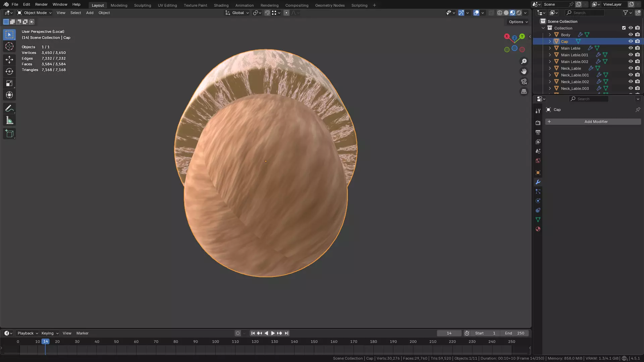Image resolution: width=644 pixels, height=362 pixels.
Task: Toggle camera view in viewport
Action: click(524, 81)
